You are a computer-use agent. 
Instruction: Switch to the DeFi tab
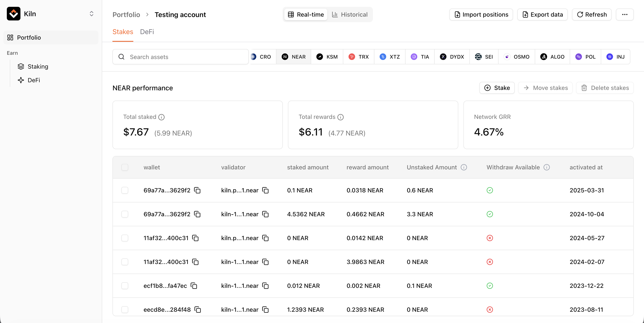click(x=147, y=32)
